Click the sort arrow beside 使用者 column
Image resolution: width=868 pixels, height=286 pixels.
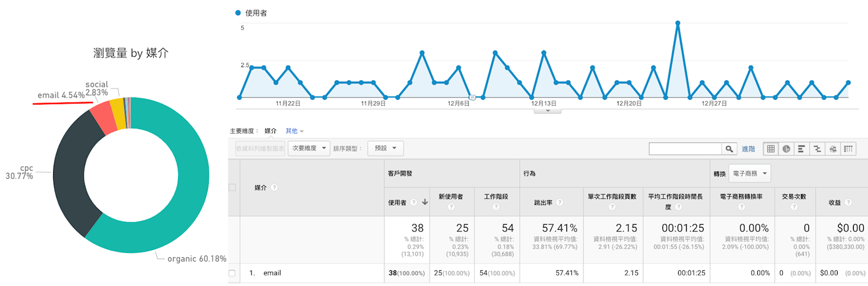coord(425,202)
